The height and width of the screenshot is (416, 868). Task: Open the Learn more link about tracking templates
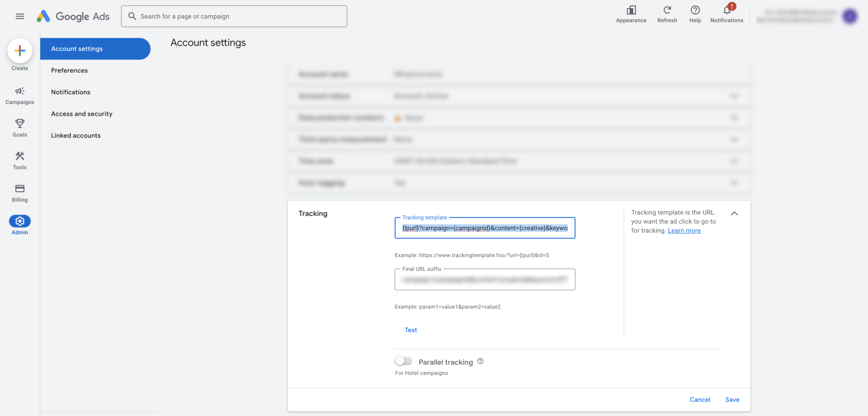click(684, 230)
